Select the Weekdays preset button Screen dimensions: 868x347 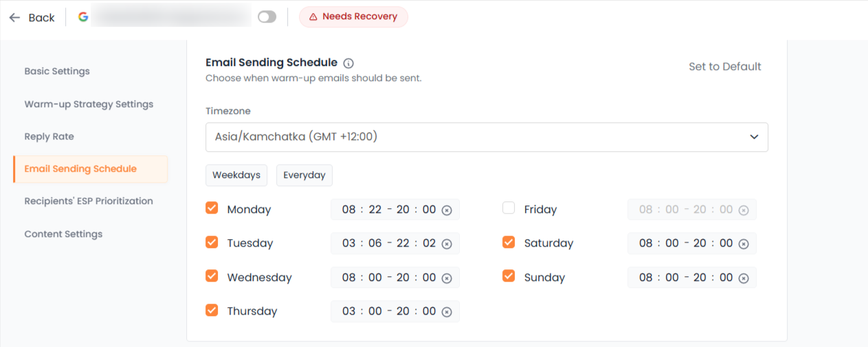coord(236,175)
